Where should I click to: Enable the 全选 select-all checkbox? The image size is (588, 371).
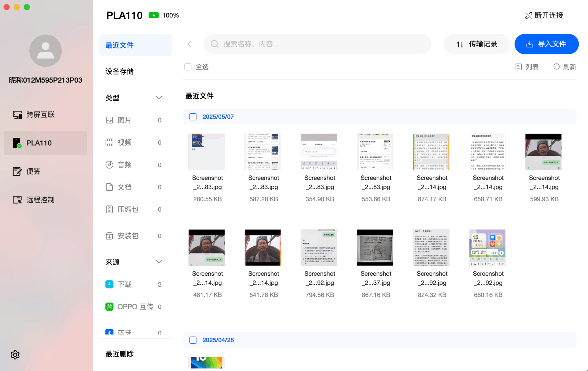pyautogui.click(x=188, y=67)
